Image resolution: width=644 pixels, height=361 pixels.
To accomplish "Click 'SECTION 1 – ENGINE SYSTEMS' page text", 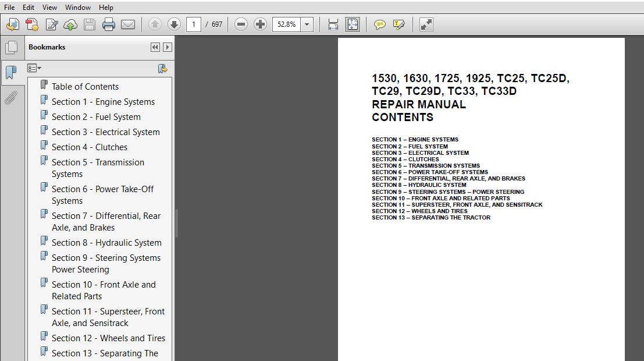I will 415,139.
